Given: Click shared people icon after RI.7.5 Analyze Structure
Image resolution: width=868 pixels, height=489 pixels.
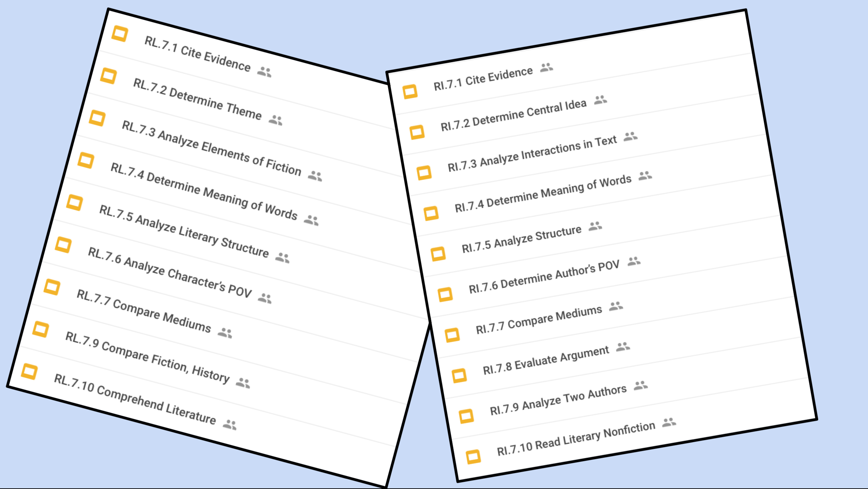Looking at the screenshot, I should click(x=595, y=227).
